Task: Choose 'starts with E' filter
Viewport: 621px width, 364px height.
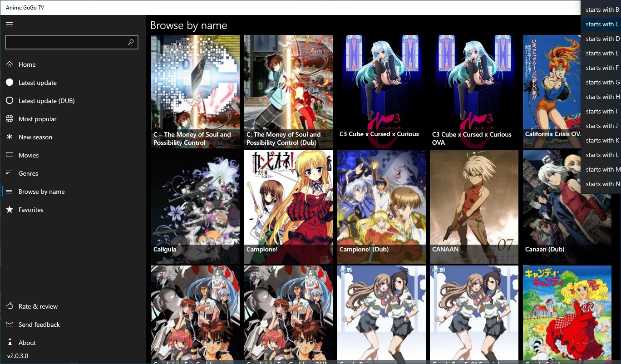Action: pyautogui.click(x=601, y=53)
